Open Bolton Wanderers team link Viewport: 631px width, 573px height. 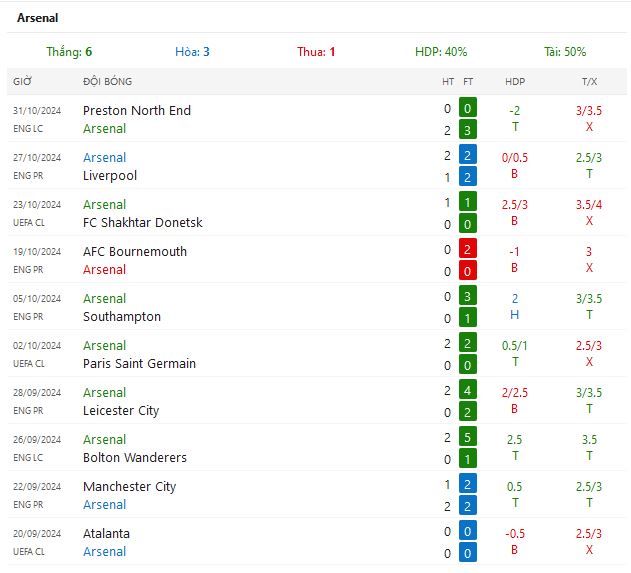coord(135,458)
